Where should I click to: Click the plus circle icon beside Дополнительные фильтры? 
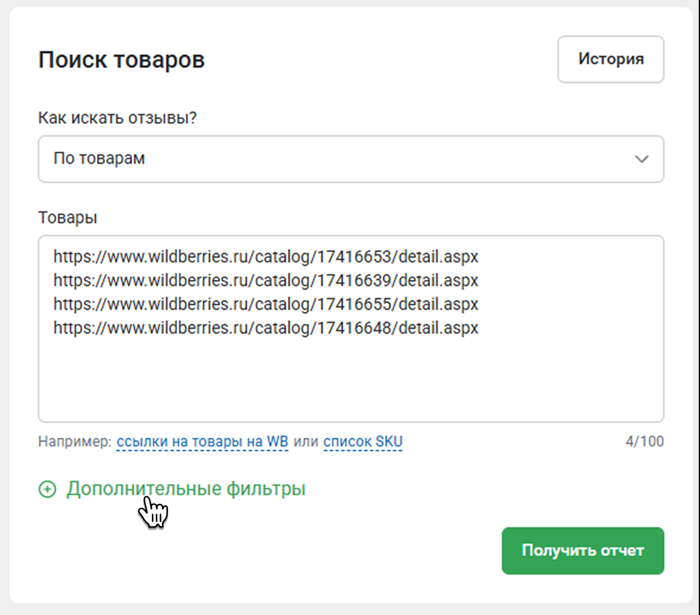point(47,489)
